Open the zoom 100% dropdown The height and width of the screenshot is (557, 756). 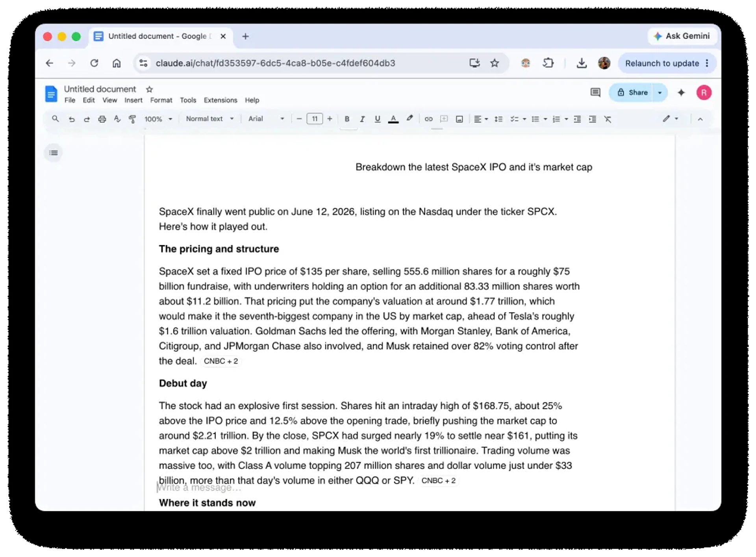click(158, 119)
